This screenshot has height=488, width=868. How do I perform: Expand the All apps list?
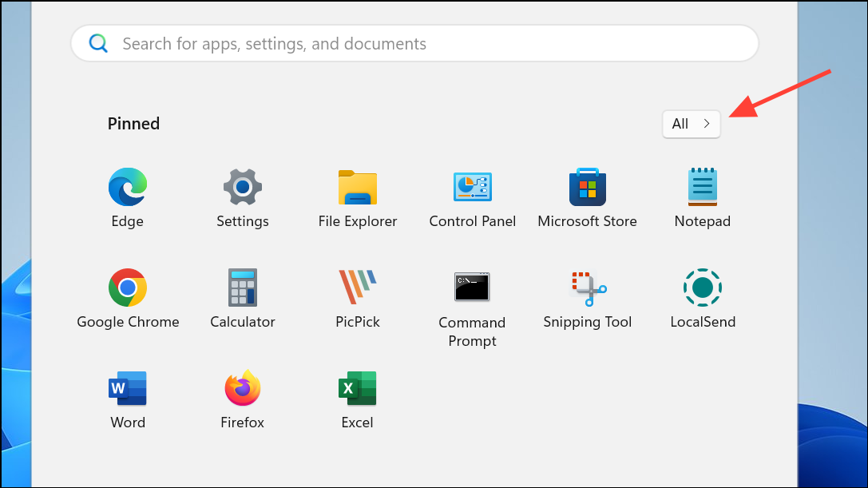[x=690, y=124]
